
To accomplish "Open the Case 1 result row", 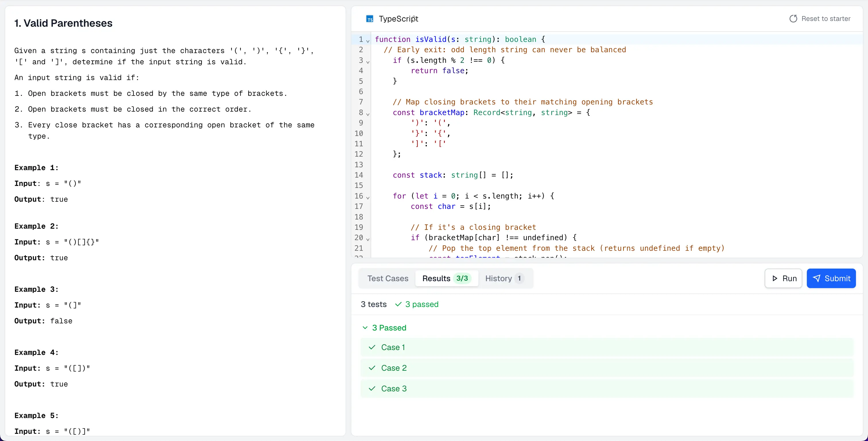I will pyautogui.click(x=607, y=347).
